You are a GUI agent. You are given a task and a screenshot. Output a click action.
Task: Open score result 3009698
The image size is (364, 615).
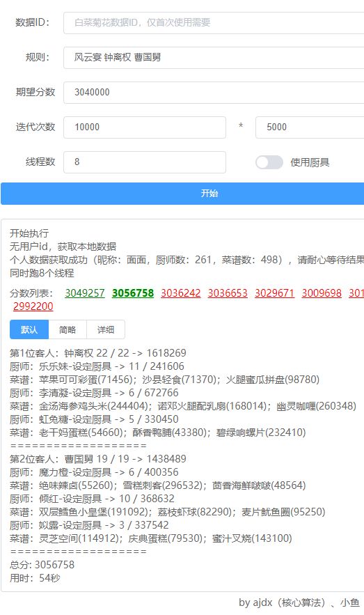tap(322, 293)
